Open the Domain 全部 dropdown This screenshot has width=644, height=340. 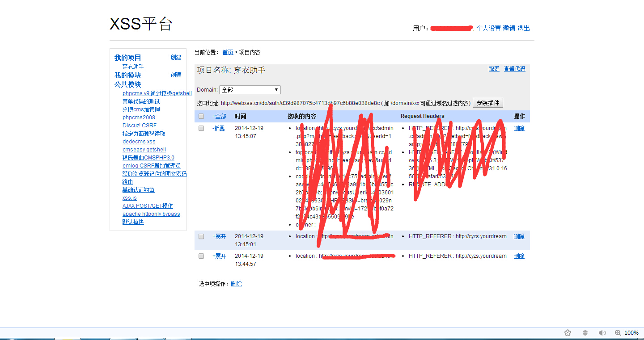(250, 90)
